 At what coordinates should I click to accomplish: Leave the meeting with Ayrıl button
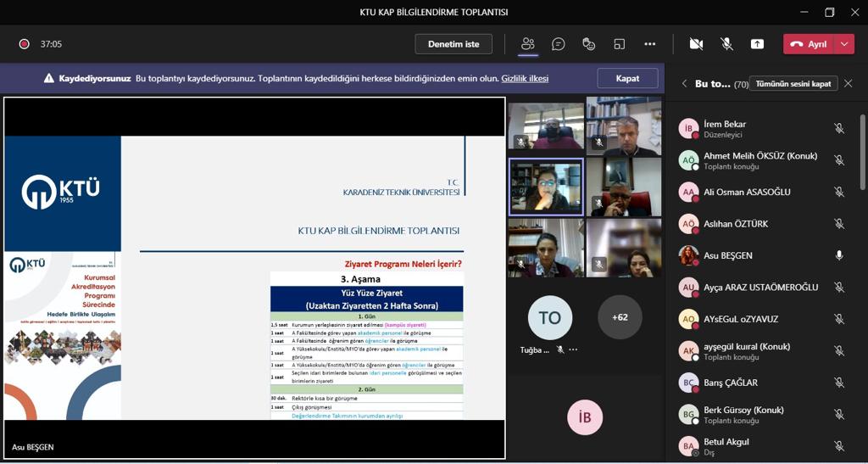click(x=809, y=44)
